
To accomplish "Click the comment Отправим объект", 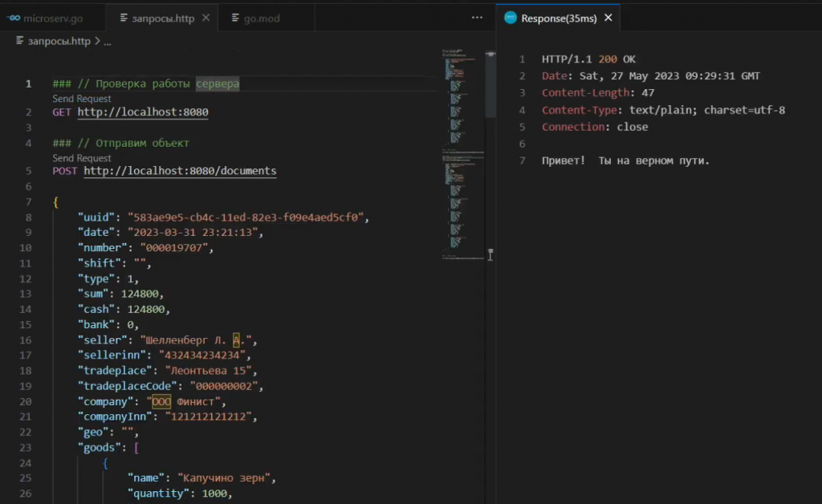I will tap(142, 143).
